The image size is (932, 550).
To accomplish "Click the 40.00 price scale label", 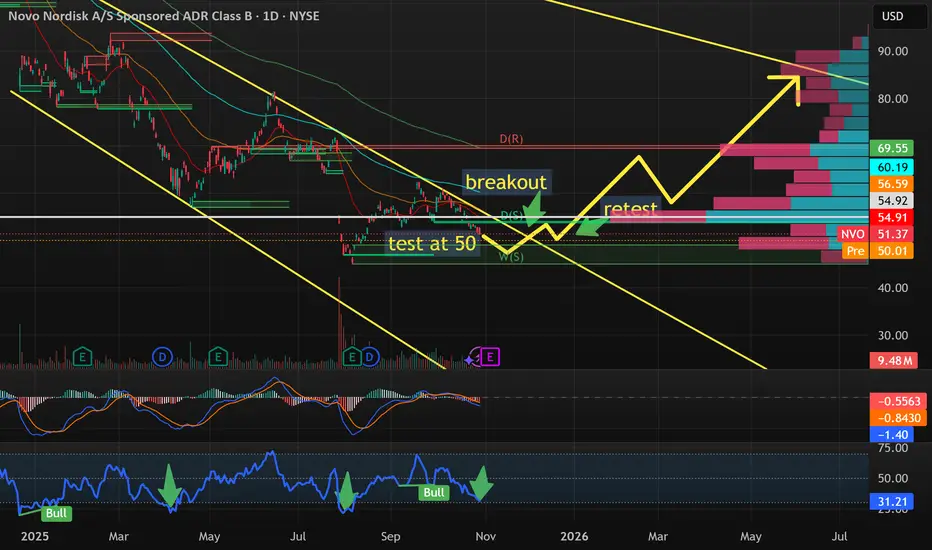I will (x=893, y=288).
